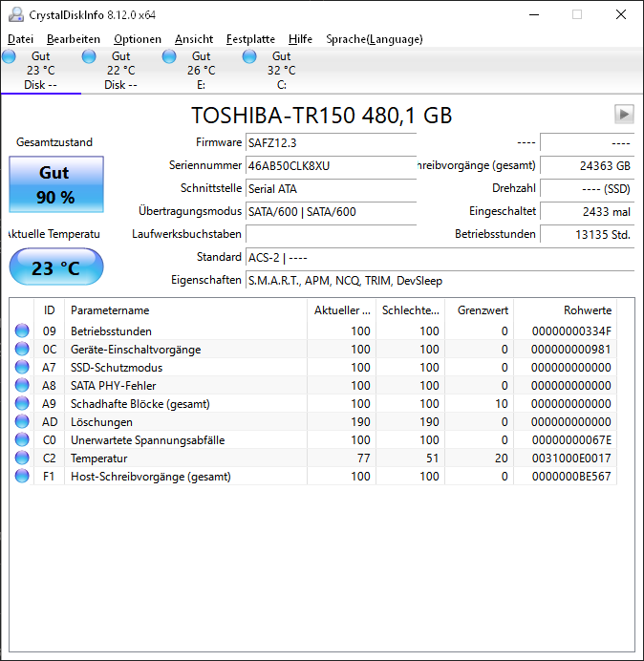
Task: Click the Schnittstelle field Serial ATA
Action: [x=331, y=188]
